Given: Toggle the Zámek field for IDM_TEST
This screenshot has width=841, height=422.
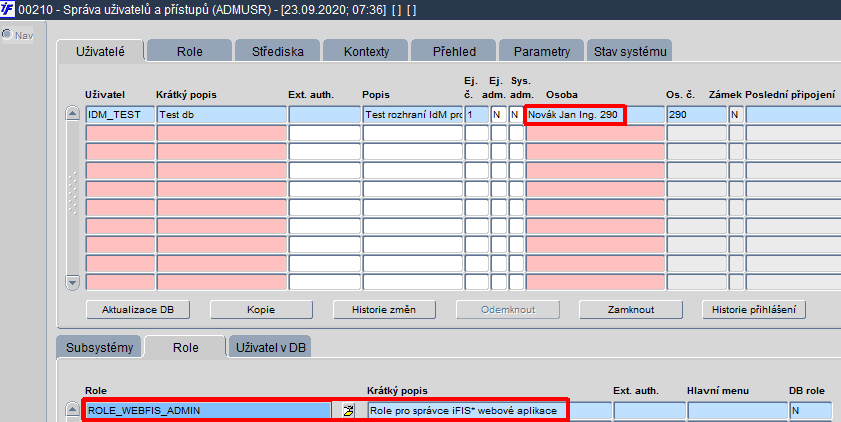Looking at the screenshot, I should (x=736, y=115).
